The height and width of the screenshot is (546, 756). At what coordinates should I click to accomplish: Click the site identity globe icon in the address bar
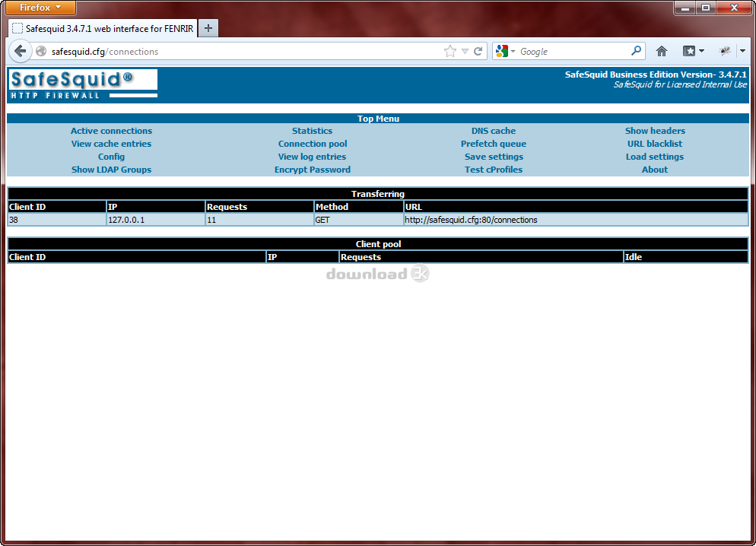pyautogui.click(x=42, y=51)
